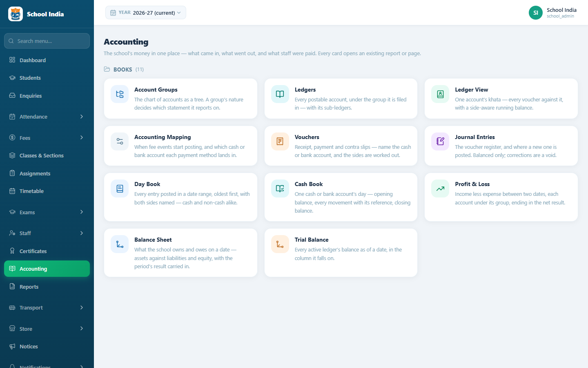Viewport: 588px width, 368px height.
Task: Open the Cash Book card title
Action: pos(309,184)
